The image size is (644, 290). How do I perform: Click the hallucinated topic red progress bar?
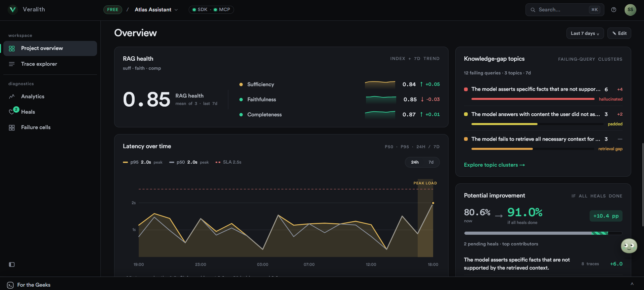pyautogui.click(x=533, y=99)
